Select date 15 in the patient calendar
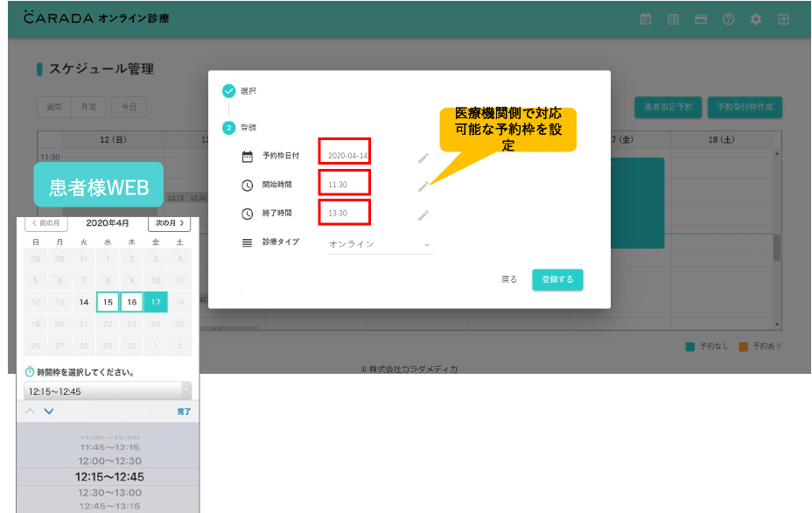 click(108, 302)
